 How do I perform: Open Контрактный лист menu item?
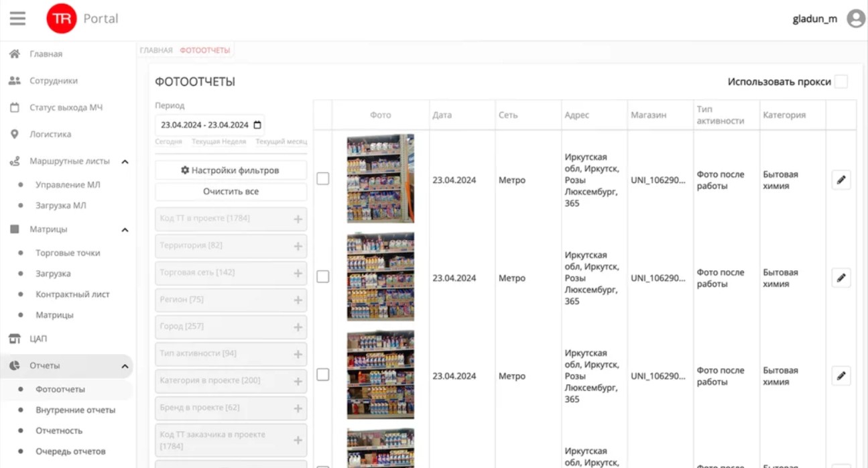coord(72,294)
